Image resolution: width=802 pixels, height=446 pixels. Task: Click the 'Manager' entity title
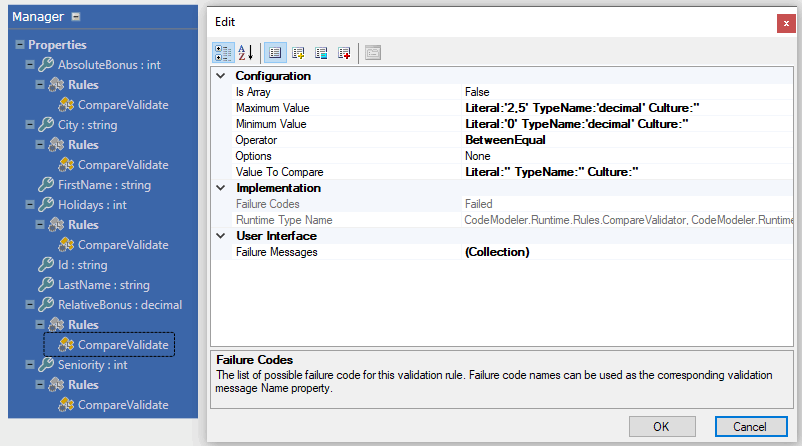[38, 17]
